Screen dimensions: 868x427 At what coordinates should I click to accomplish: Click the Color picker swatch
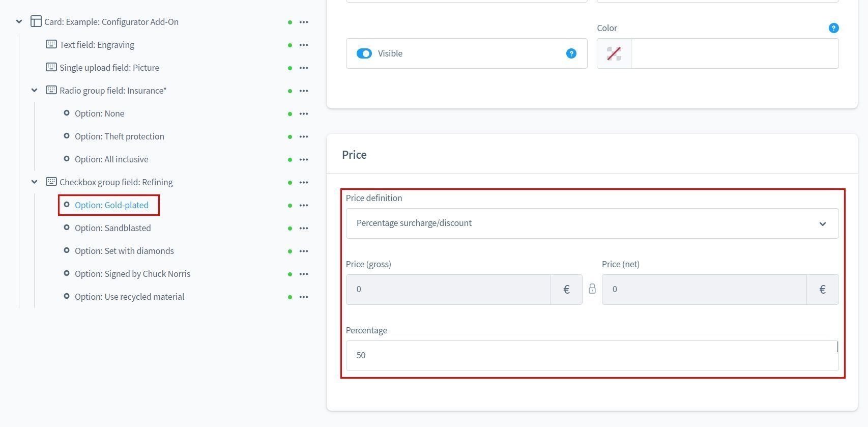[x=614, y=53]
